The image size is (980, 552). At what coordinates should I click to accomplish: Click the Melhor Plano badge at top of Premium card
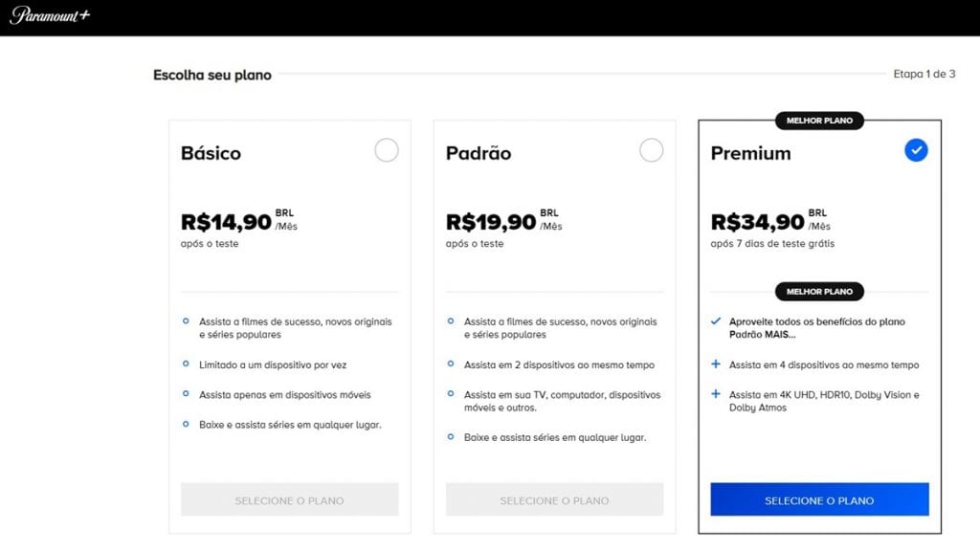(819, 121)
